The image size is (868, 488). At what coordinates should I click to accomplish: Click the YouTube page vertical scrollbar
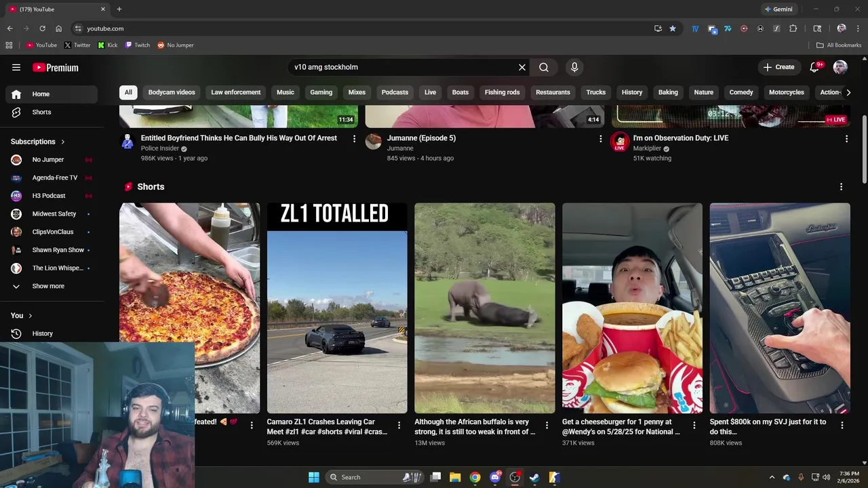click(864, 149)
